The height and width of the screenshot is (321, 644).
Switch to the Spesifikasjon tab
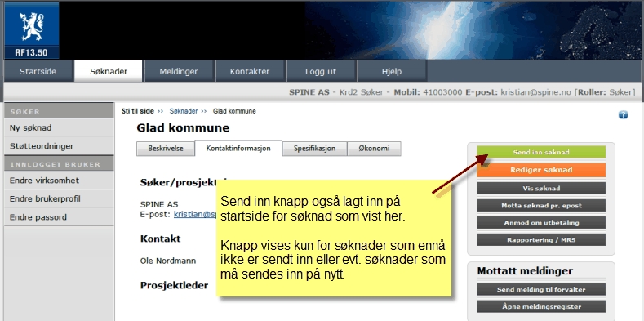[x=314, y=149]
